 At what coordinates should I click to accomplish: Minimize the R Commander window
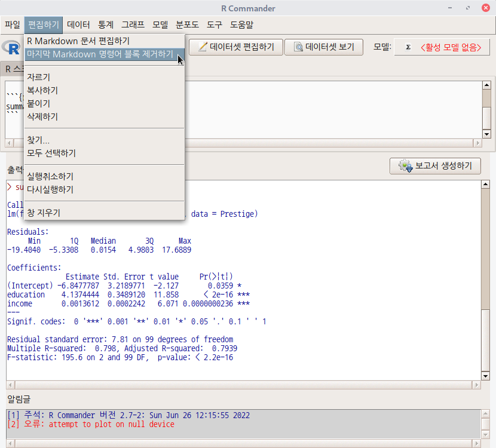[450, 8]
